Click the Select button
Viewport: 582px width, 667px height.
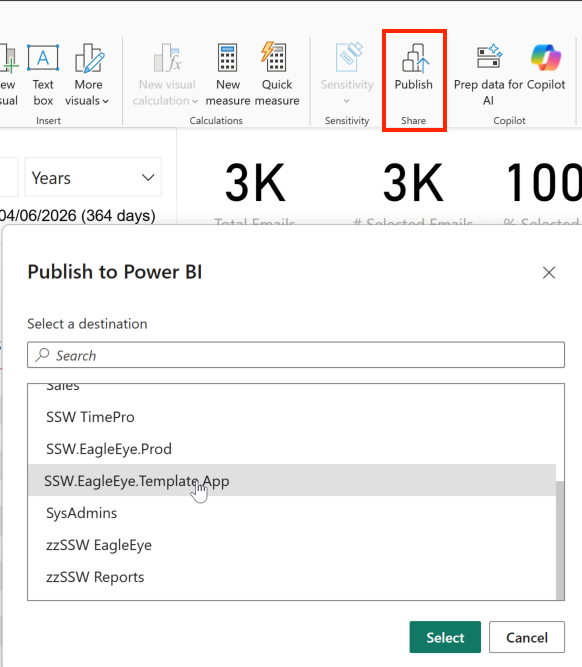click(x=445, y=637)
